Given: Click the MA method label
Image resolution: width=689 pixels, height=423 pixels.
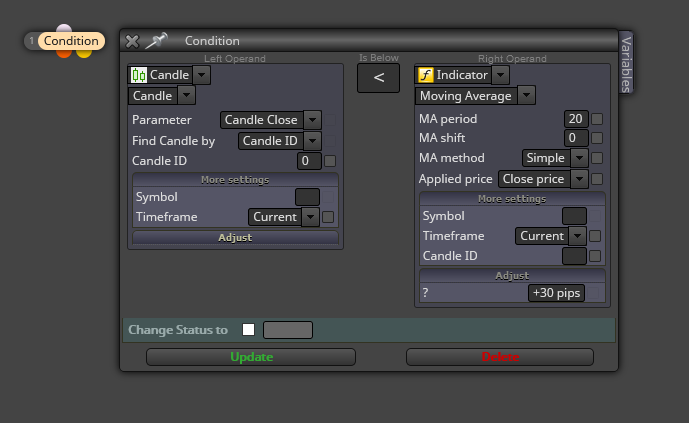Looking at the screenshot, I should pos(452,158).
